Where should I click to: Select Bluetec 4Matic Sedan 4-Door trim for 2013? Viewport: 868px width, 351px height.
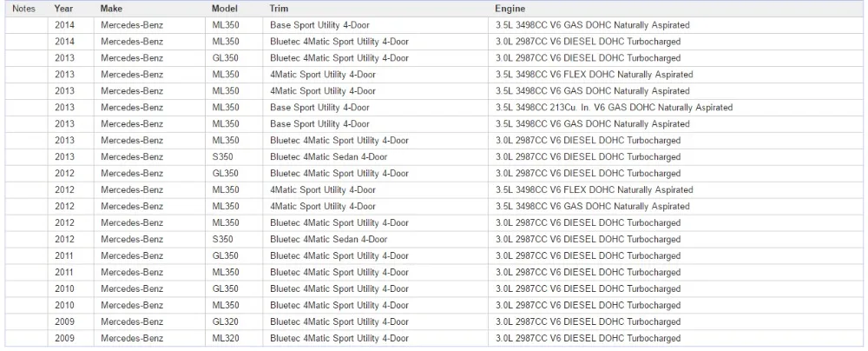click(329, 157)
